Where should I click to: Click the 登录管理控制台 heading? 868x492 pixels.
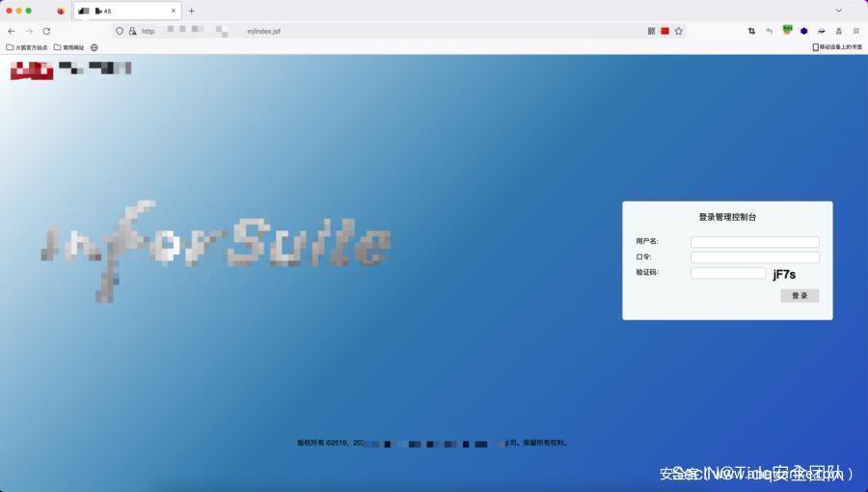[x=727, y=217]
